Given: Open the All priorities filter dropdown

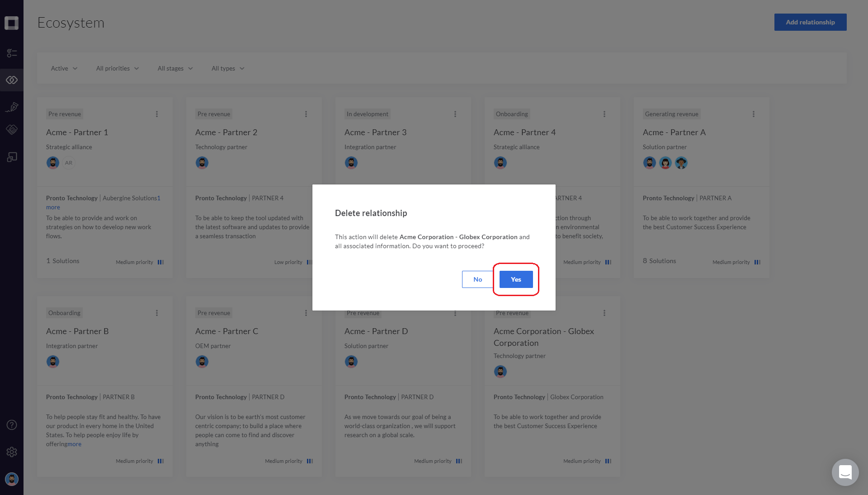Looking at the screenshot, I should (x=118, y=68).
